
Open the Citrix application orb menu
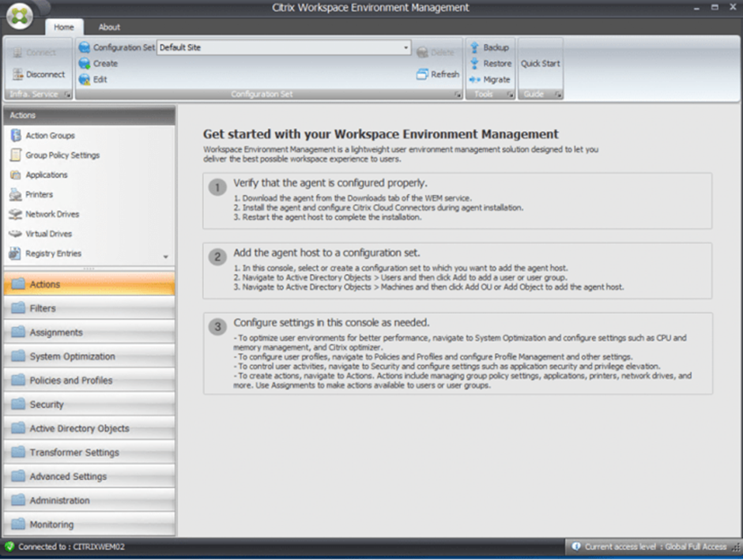tap(19, 16)
